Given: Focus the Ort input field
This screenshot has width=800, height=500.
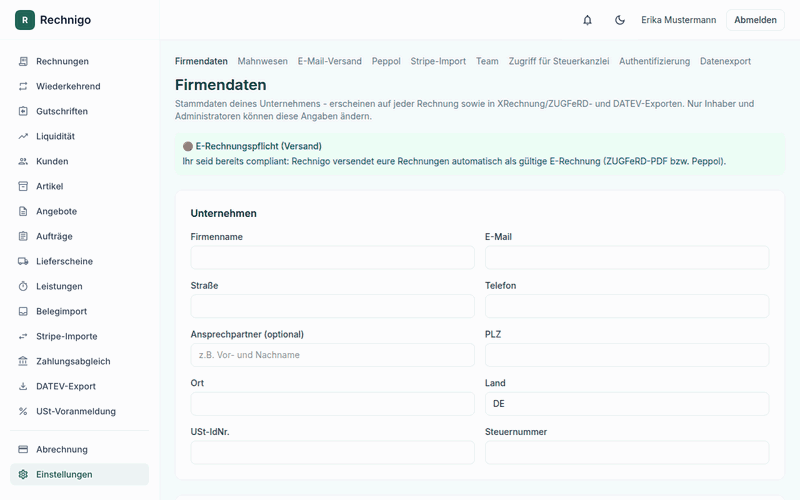Looking at the screenshot, I should (x=333, y=404).
